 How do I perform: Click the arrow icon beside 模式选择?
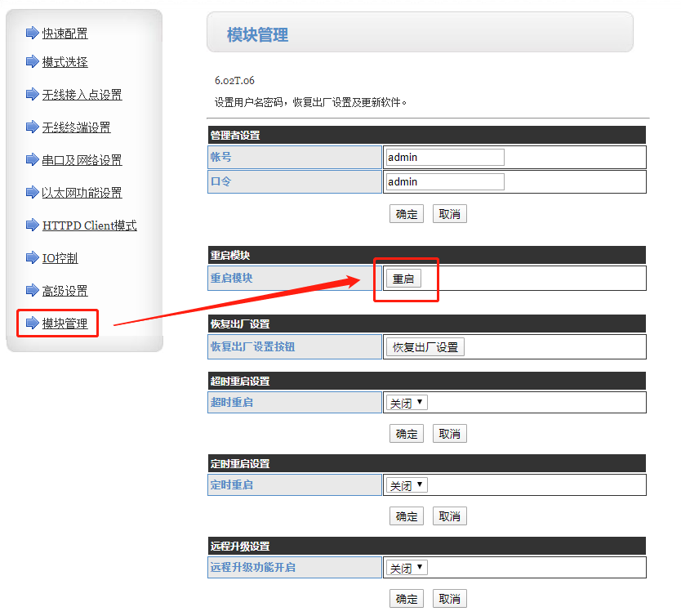coord(32,61)
